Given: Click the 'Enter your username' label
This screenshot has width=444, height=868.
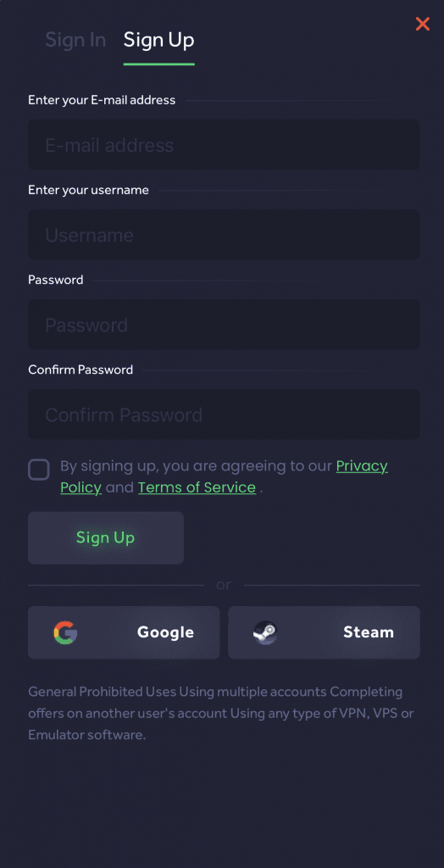Looking at the screenshot, I should pos(89,191).
